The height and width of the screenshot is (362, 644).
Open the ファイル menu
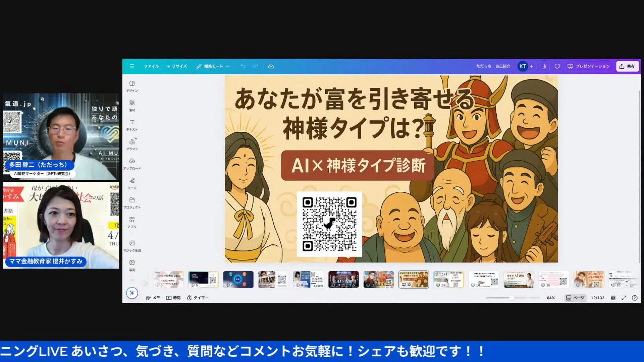coord(151,66)
